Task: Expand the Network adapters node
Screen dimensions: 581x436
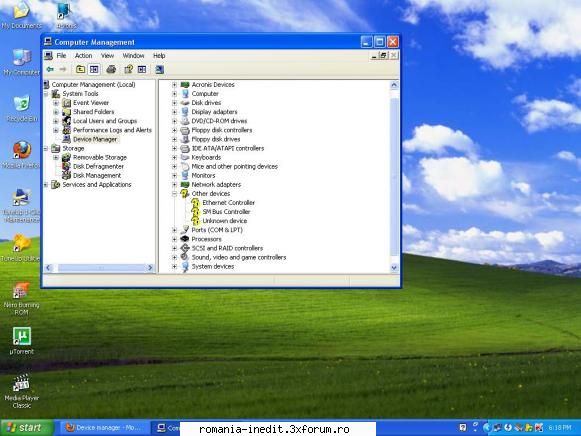Action: pyautogui.click(x=174, y=184)
